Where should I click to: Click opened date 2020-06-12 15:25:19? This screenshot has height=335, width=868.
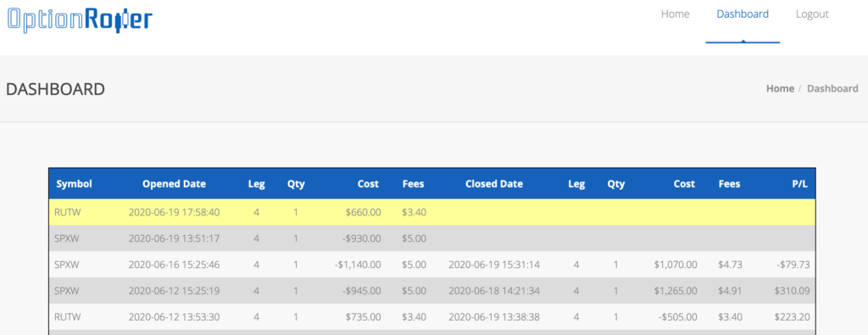[x=174, y=291]
